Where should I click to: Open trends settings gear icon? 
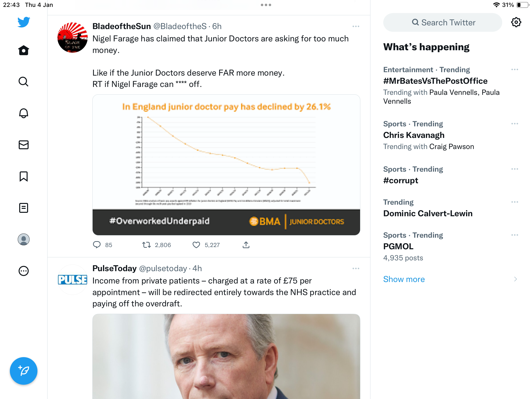pyautogui.click(x=516, y=22)
